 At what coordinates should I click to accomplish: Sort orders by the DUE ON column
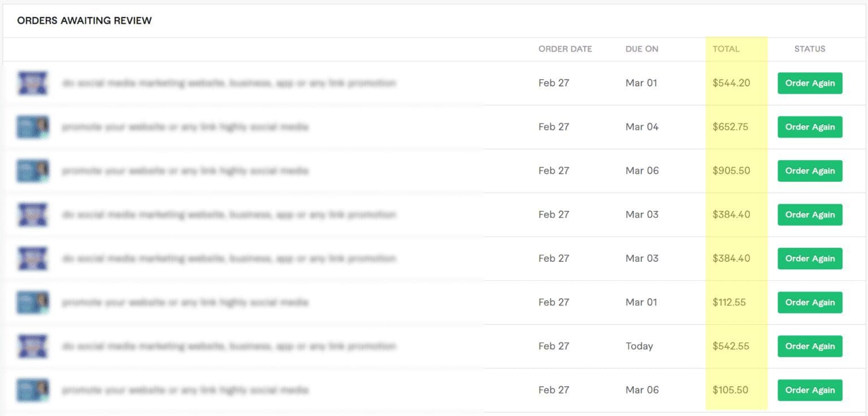coord(641,49)
